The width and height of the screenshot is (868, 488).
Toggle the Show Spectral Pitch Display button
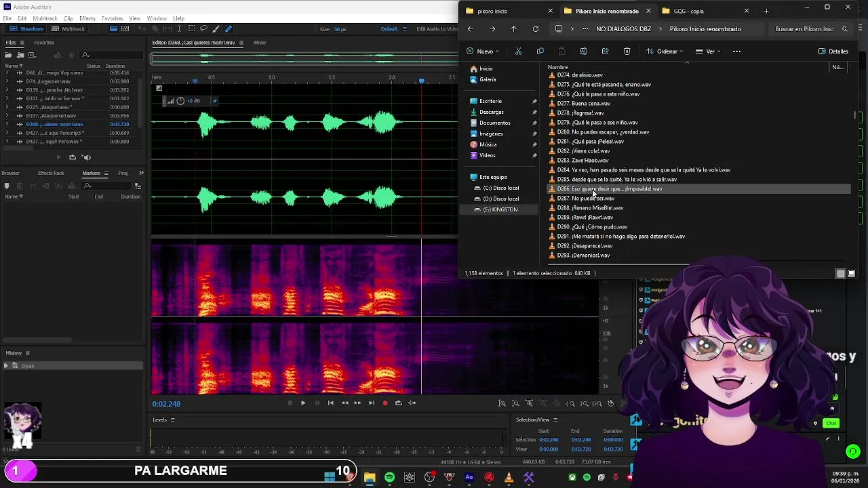pos(125,29)
